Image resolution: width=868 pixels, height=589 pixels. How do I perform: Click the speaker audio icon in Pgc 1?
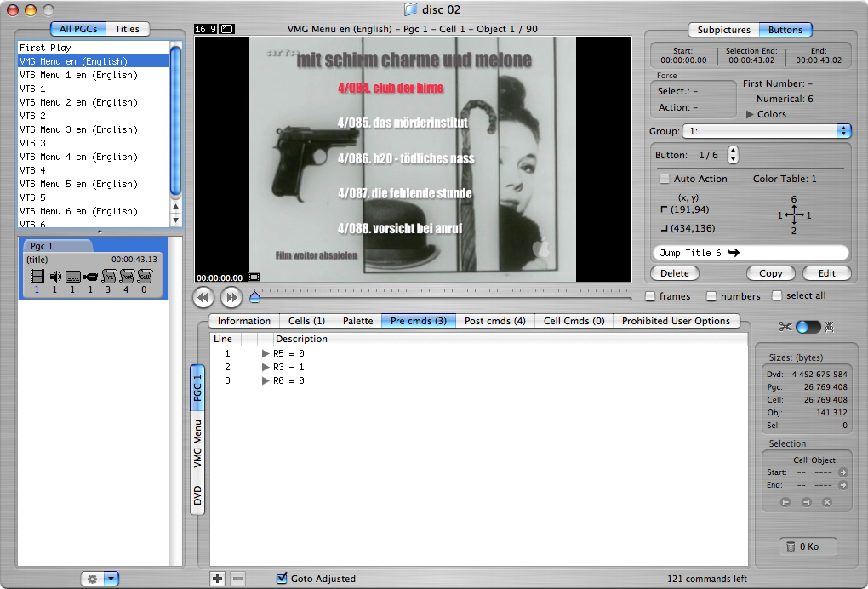click(x=55, y=276)
